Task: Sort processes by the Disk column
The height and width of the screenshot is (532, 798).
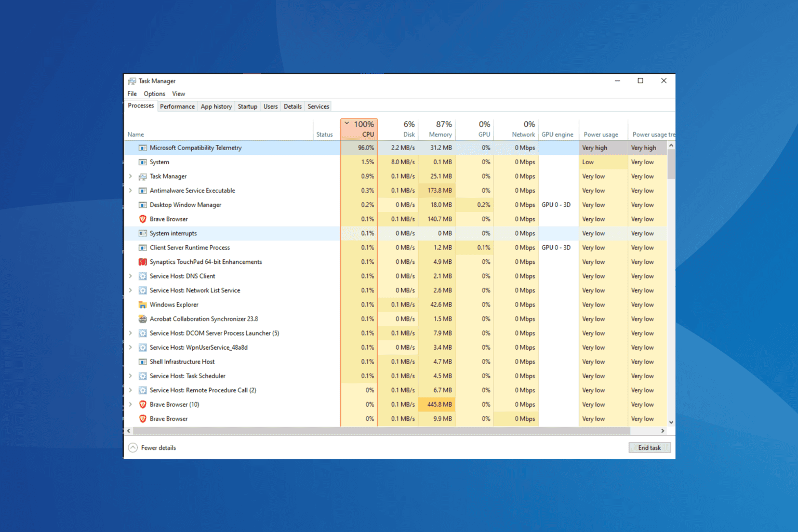Action: [398, 129]
